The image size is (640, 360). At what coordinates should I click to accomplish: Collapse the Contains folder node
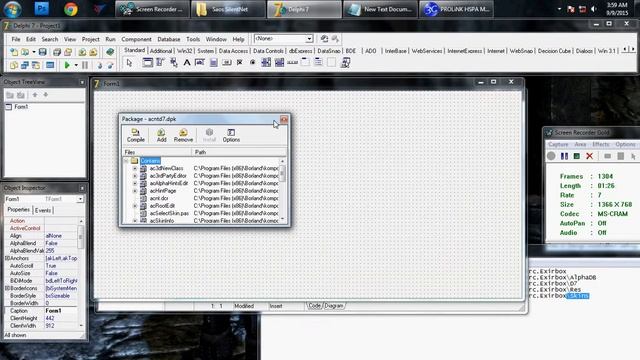tap(126, 161)
